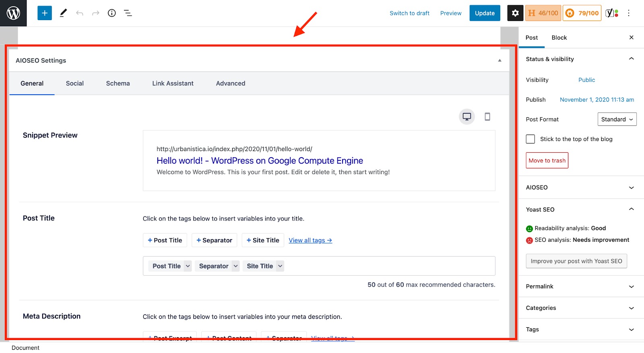Click the View all tags link

[310, 240]
